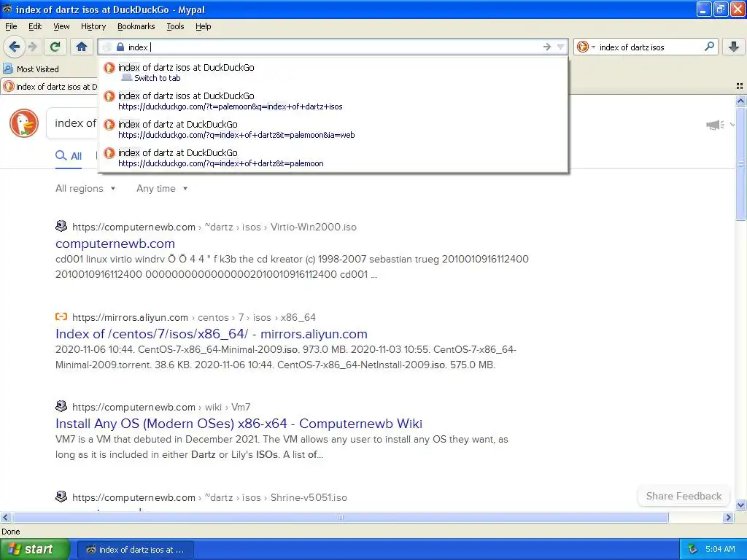The image size is (747, 560).
Task: Click the Mypal raccoon icon in title bar
Action: pos(7,9)
